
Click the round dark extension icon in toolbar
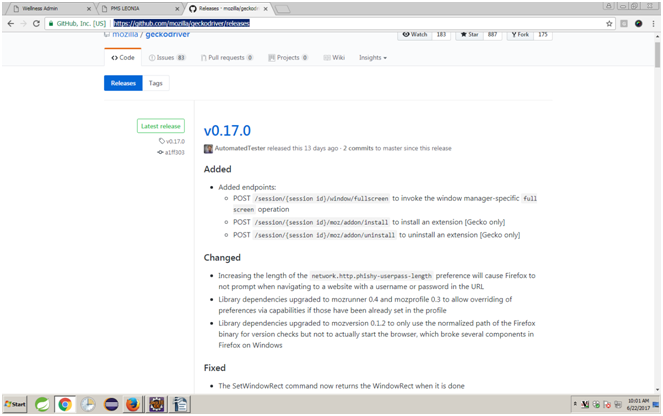pos(638,24)
